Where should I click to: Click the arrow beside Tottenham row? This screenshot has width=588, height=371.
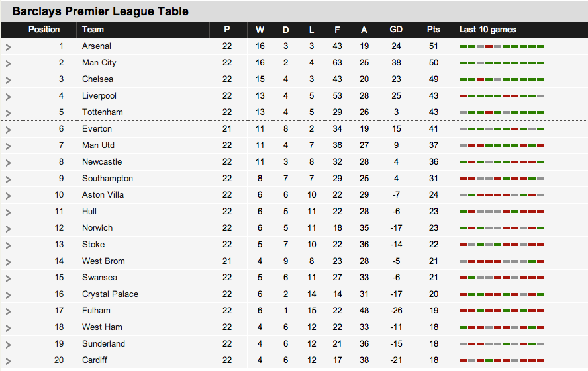click(9, 113)
